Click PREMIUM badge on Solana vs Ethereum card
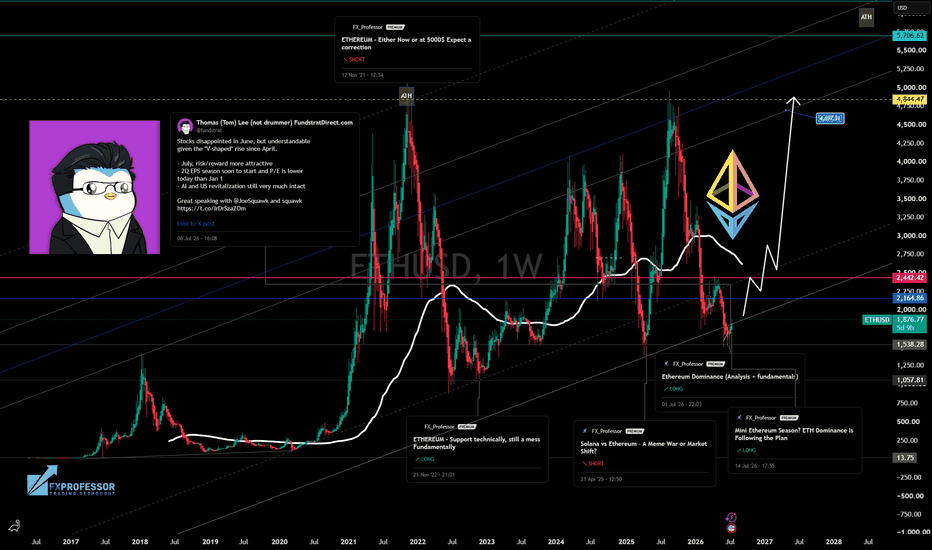The height and width of the screenshot is (550, 932). [634, 431]
